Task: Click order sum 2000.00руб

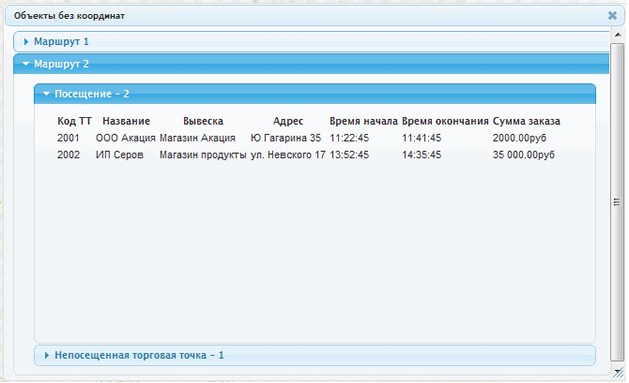Action: (x=519, y=138)
